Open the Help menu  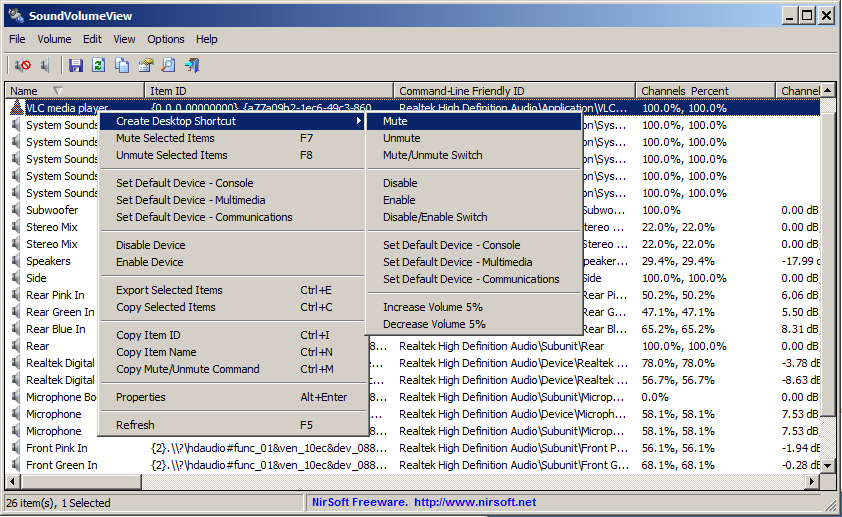tap(207, 39)
